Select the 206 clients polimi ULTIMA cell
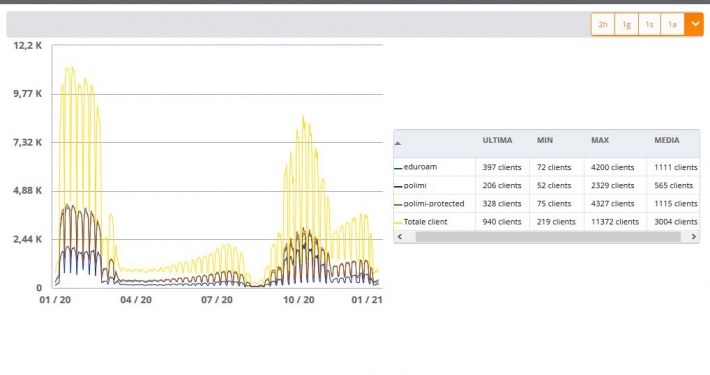This screenshot has width=710, height=375. click(502, 185)
